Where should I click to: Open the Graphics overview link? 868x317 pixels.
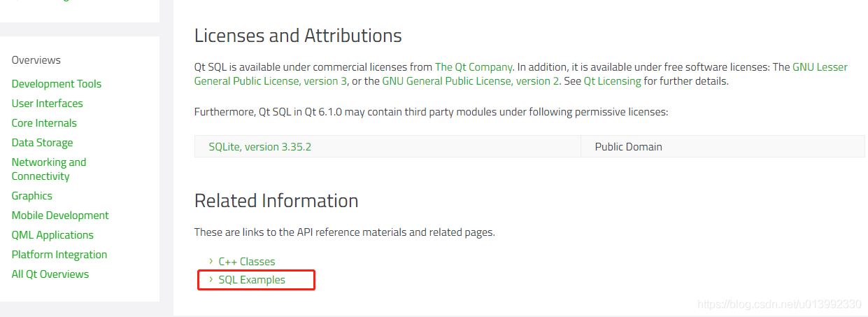[31, 196]
